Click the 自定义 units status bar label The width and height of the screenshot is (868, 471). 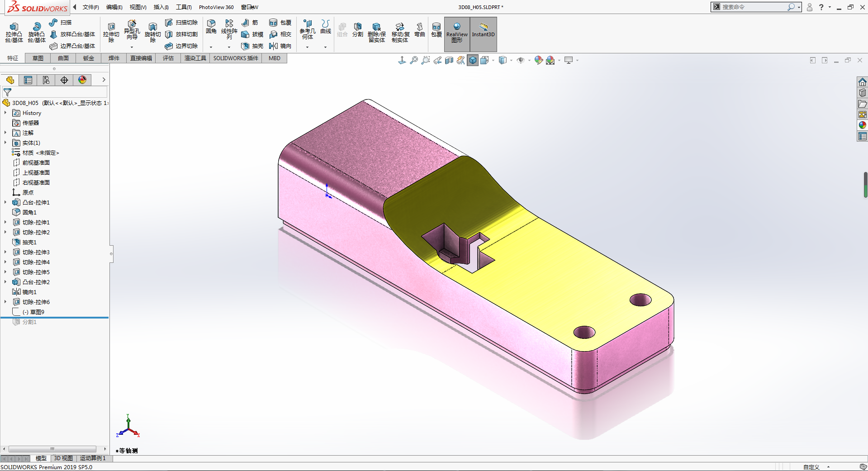(x=811, y=467)
